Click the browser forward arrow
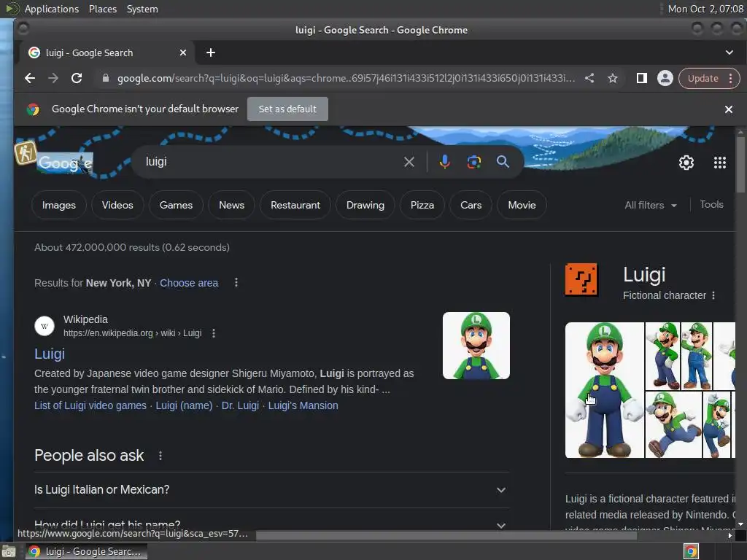The image size is (747, 560). click(x=53, y=78)
